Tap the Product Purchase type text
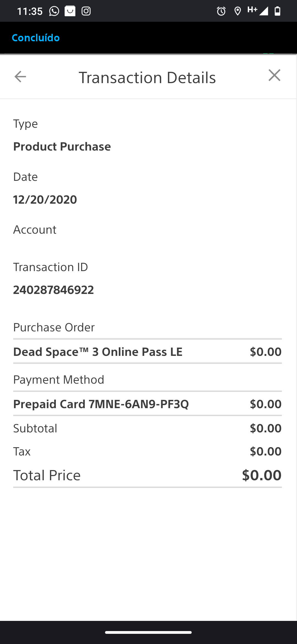Screen dimensions: 297x644 click(x=62, y=147)
